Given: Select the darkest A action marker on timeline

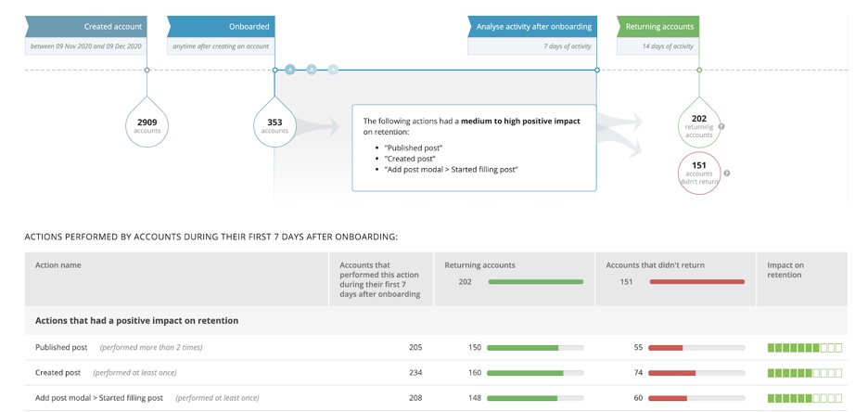Looking at the screenshot, I should (290, 70).
